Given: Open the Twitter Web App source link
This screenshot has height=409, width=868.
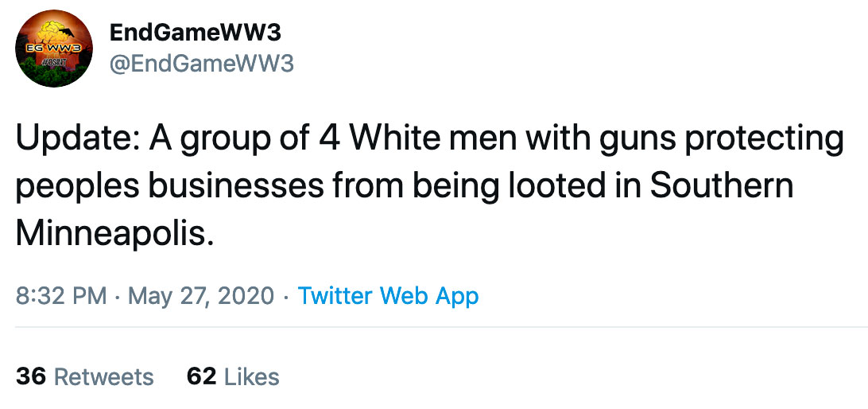Looking at the screenshot, I should click(x=388, y=296).
